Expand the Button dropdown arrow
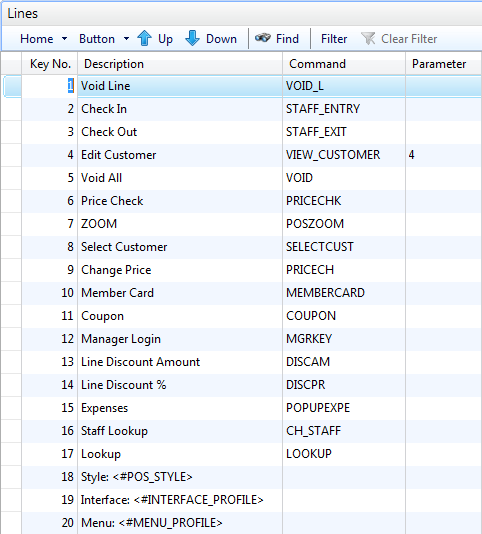 (x=126, y=39)
